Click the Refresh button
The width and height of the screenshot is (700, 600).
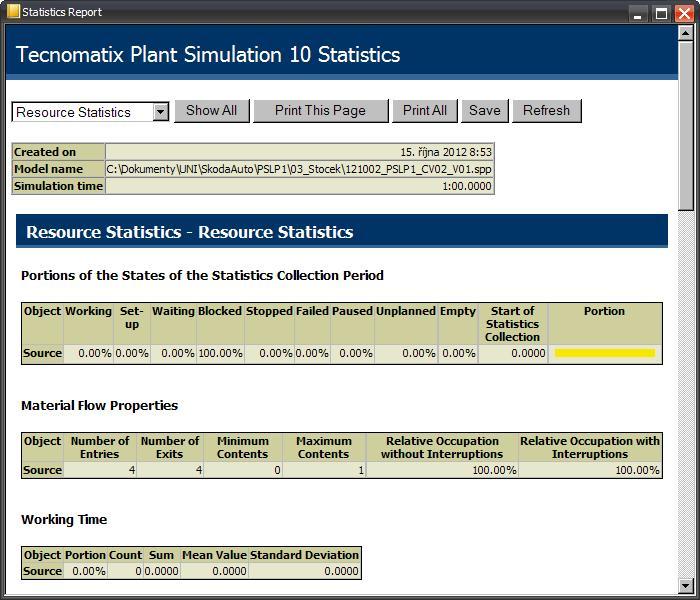click(546, 111)
